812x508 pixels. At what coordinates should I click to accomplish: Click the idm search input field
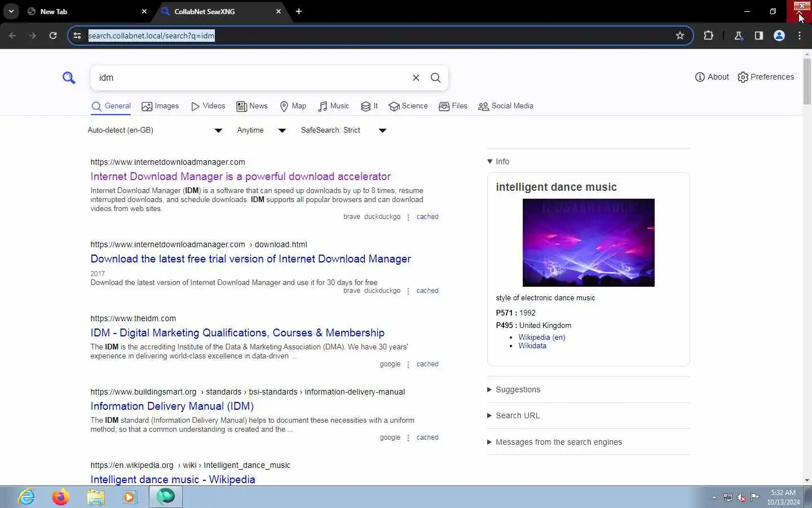coord(251,78)
